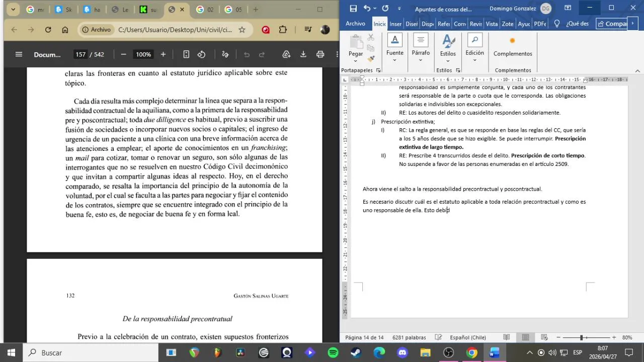Screen dimensions: 644x362
Task: Switch to the Insertar ribbon tab
Action: click(x=395, y=24)
